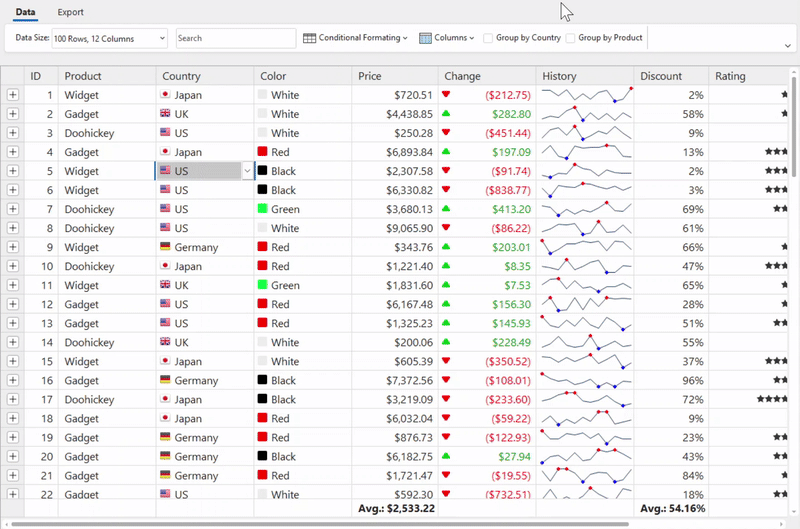This screenshot has height=529, width=800.
Task: Click the green color swatch in row 7
Action: tap(263, 209)
